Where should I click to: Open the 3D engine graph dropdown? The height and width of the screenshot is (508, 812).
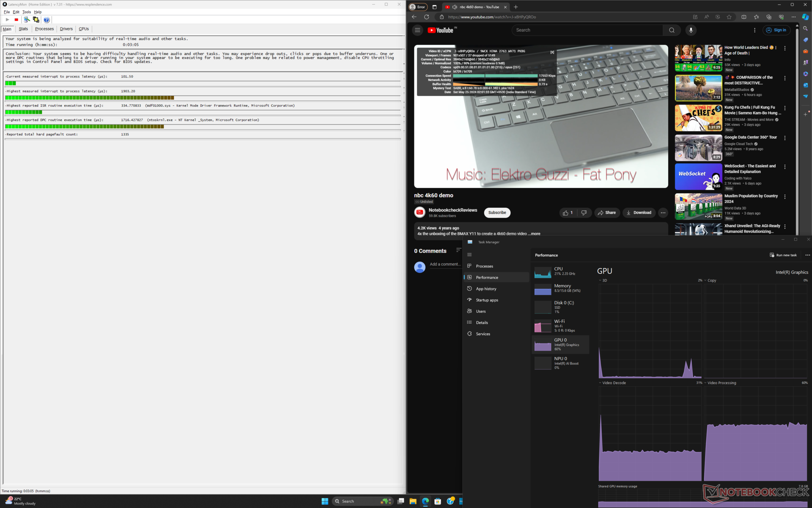click(600, 281)
